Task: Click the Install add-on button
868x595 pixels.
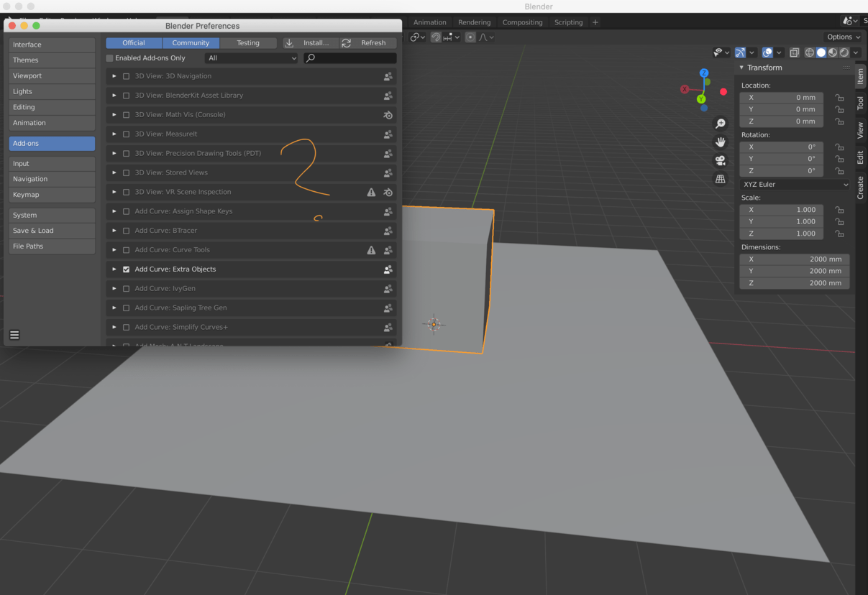Action: pos(310,43)
